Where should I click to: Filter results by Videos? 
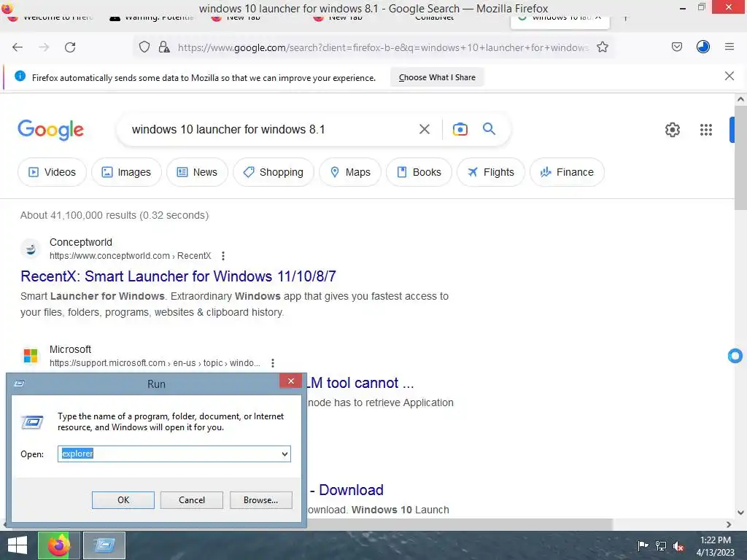point(52,172)
